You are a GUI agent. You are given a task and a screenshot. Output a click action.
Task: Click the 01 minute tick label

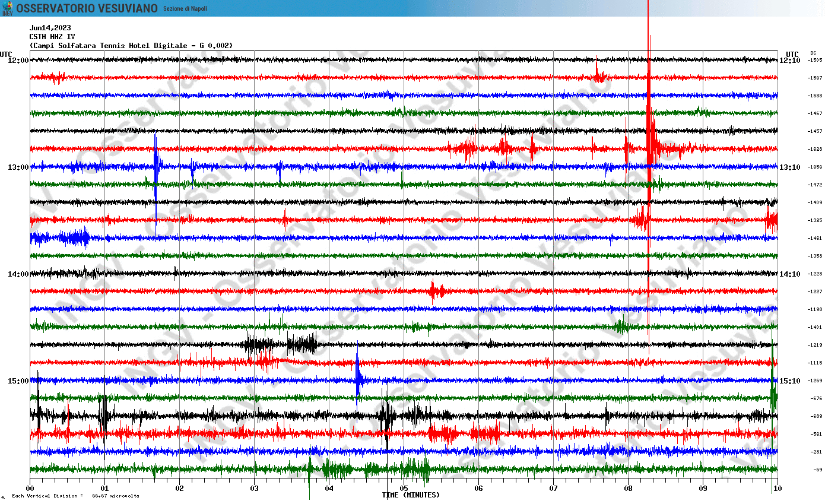tap(104, 489)
